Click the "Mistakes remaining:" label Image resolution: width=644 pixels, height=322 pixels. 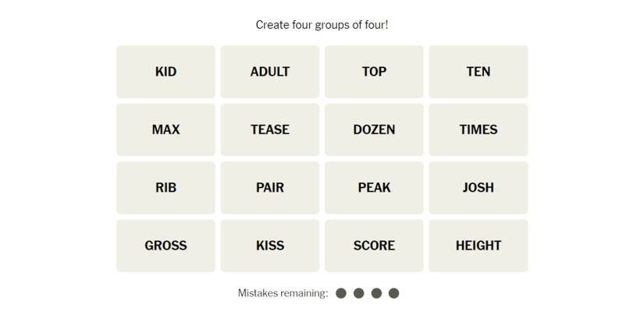click(283, 293)
